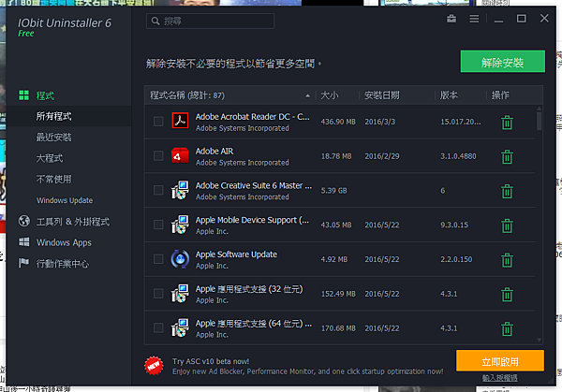
Task: Check the Adobe AIR checkbox
Action: click(x=158, y=155)
